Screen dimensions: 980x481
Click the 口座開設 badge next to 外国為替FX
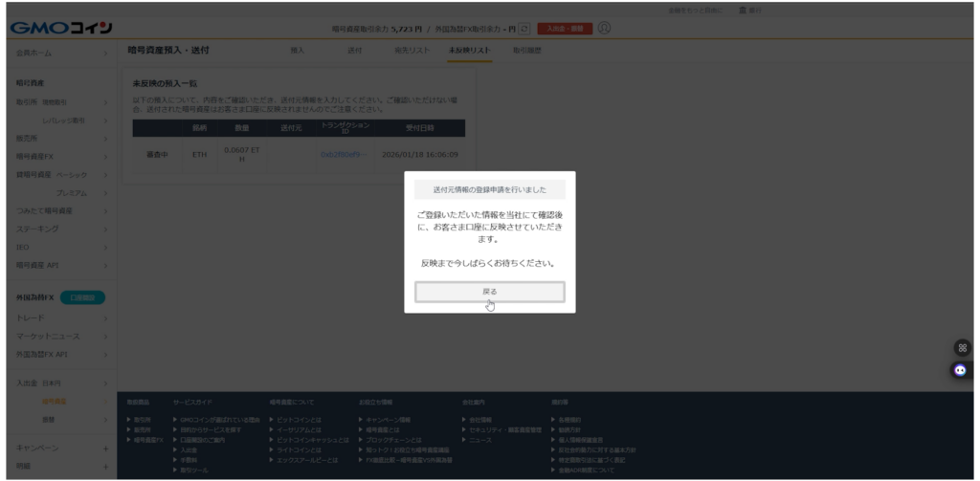(82, 298)
